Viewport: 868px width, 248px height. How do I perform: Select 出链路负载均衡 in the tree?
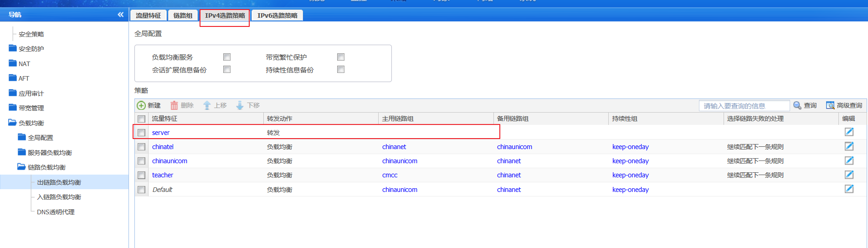[59, 182]
